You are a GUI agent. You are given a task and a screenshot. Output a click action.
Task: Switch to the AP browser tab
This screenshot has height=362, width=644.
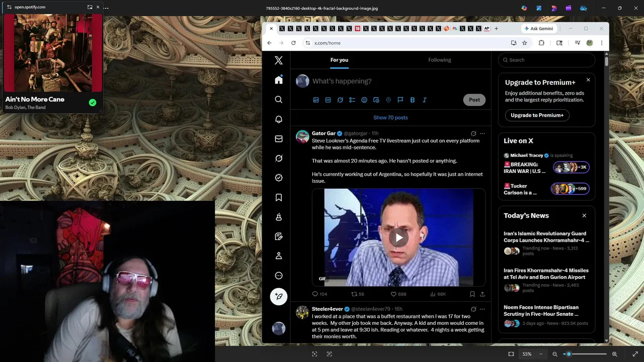point(487,29)
